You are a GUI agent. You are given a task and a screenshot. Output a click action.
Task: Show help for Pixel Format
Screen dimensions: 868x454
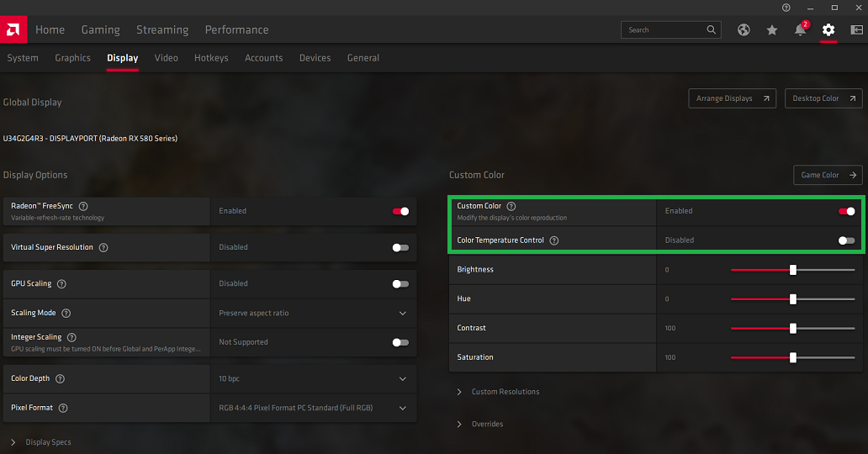point(63,408)
